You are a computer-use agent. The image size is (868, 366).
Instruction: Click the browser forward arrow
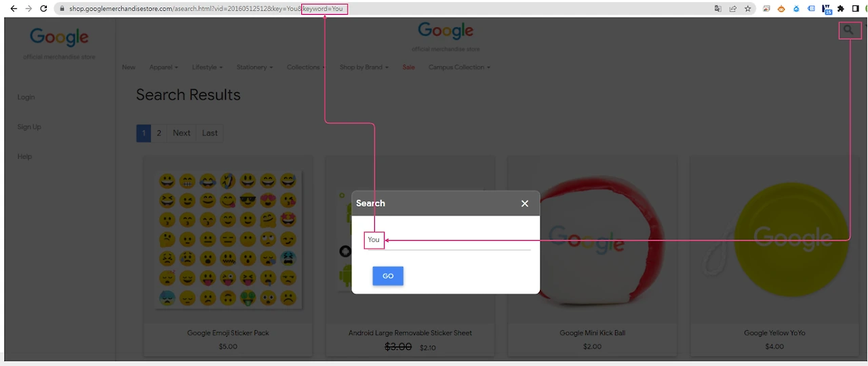click(x=28, y=9)
